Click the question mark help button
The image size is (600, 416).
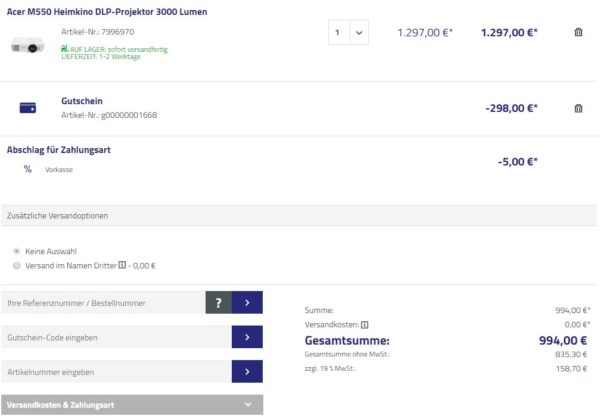(x=218, y=302)
